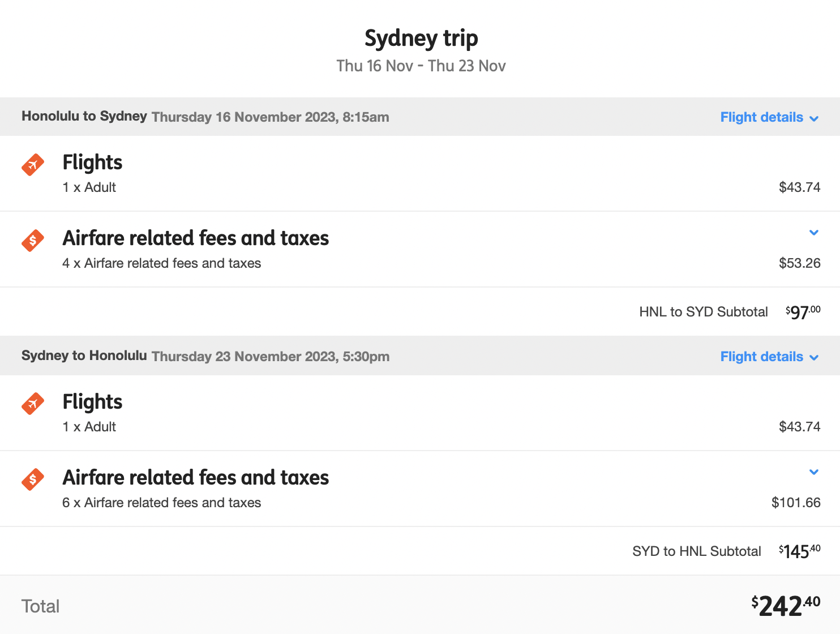
Task: Expand the $53.26 airfare fees and taxes breakdown
Action: (814, 233)
